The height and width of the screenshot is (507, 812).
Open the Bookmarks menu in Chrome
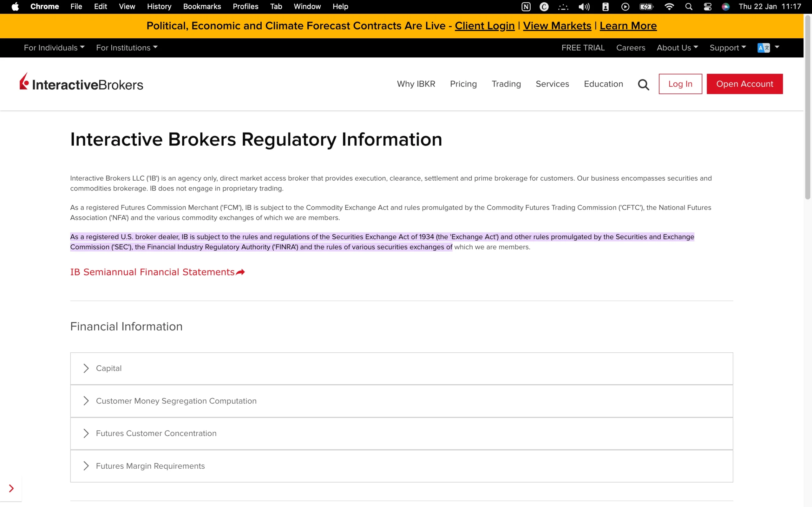tap(202, 6)
